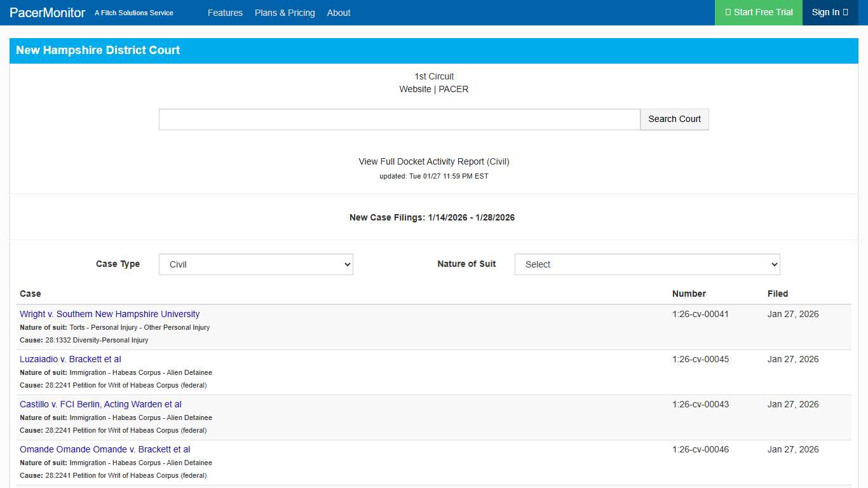This screenshot has height=488, width=868.
Task: Open the Website link
Action: point(415,89)
